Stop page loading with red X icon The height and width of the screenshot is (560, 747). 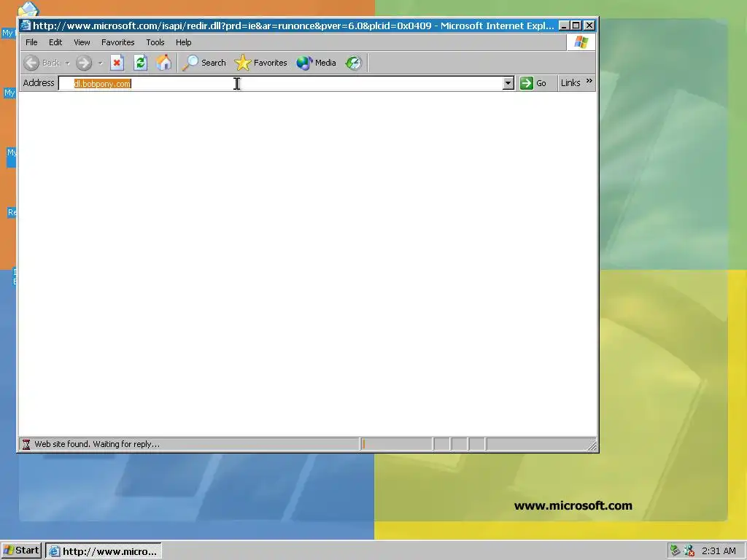point(117,63)
